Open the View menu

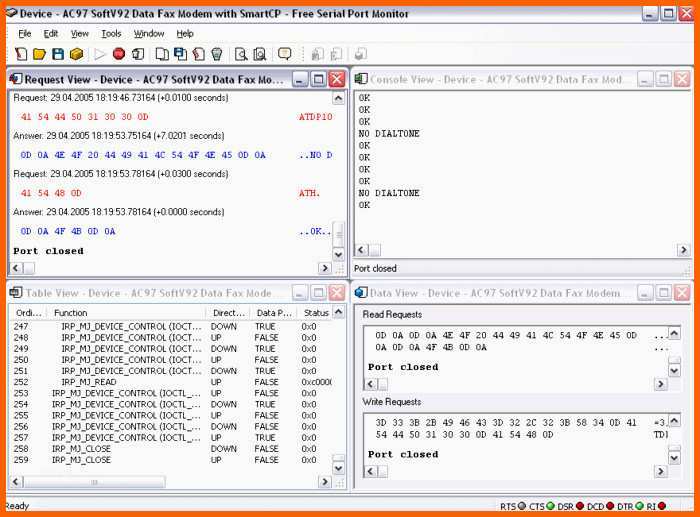tap(79, 33)
